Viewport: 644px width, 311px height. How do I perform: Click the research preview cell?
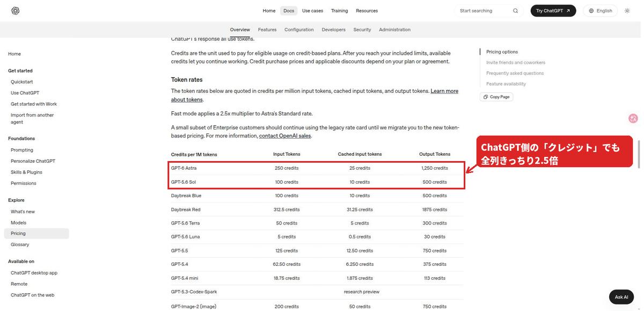point(362,292)
